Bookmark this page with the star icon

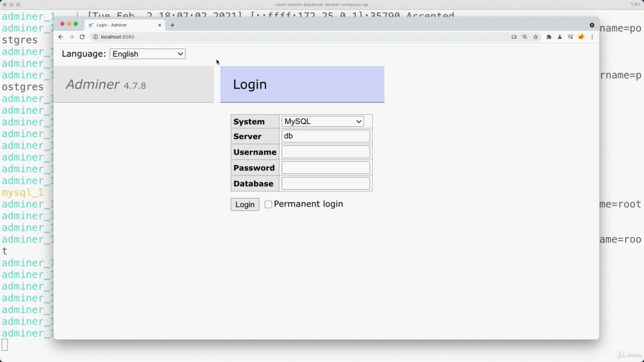536,37
